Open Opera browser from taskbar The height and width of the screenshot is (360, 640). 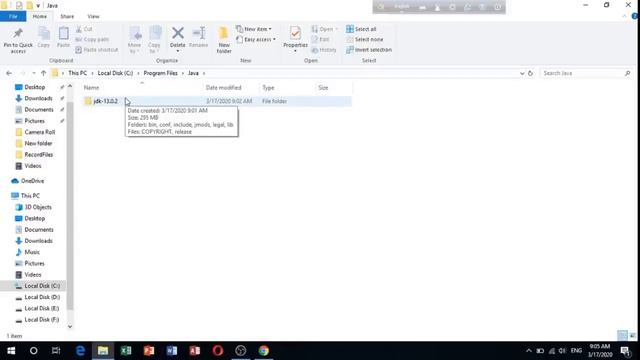(218, 351)
